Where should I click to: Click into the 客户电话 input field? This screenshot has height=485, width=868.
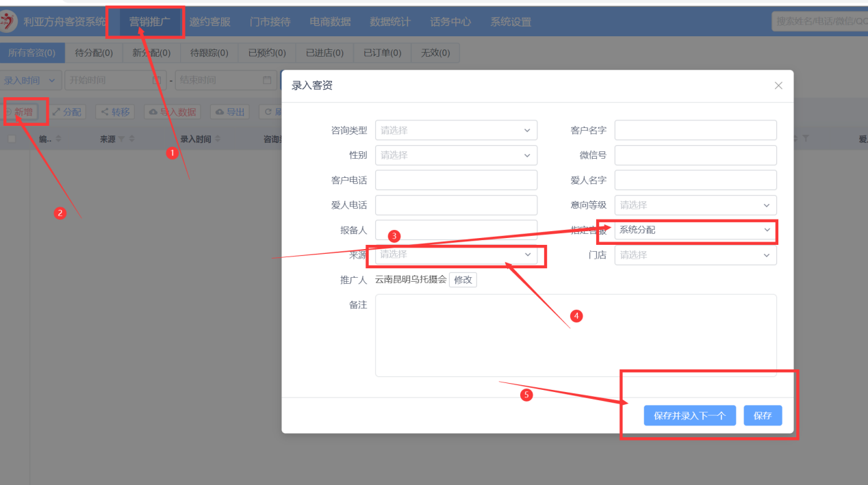456,180
